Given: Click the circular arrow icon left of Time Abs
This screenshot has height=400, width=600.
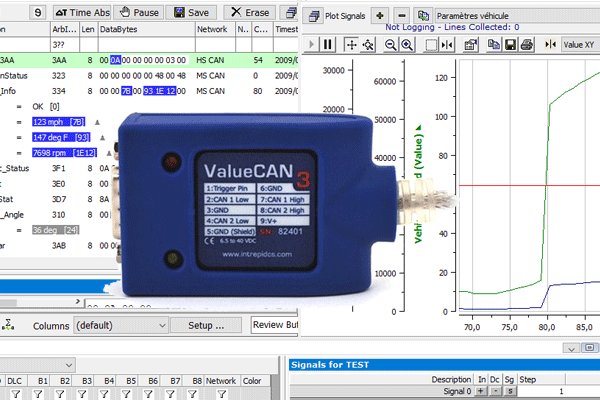Looking at the screenshot, I should [x=38, y=13].
